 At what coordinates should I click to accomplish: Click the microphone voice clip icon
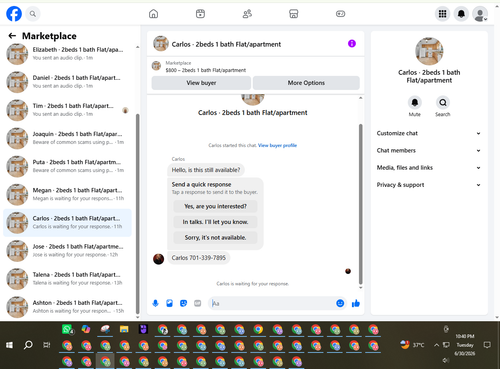[x=155, y=303]
